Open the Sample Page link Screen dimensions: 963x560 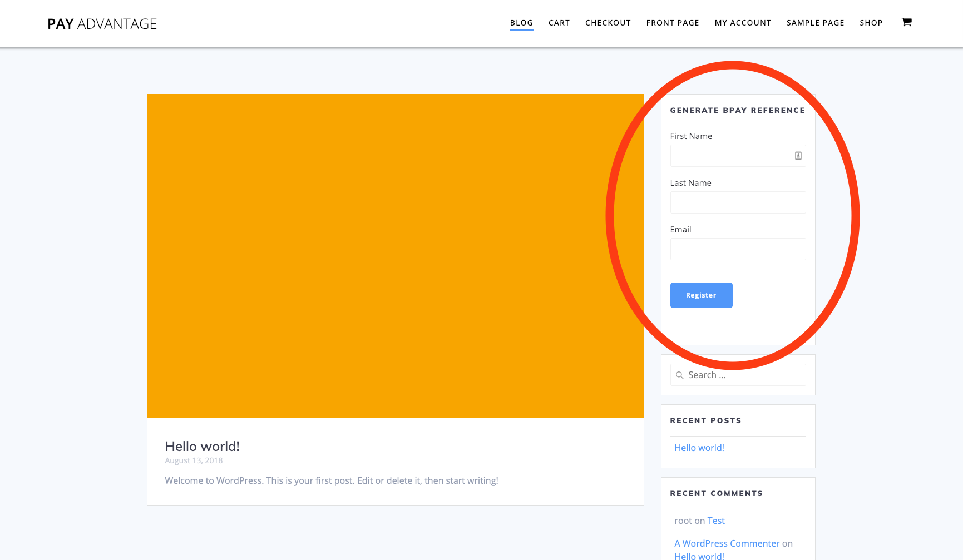pos(815,23)
